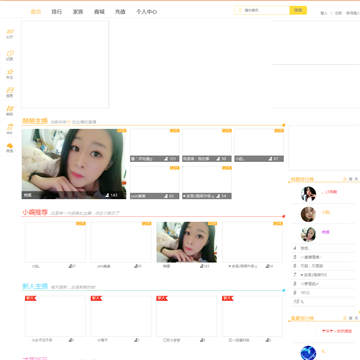The image size is (360, 360).
Task: Open the live room card with 98 viewers
Action: (x=207, y=145)
